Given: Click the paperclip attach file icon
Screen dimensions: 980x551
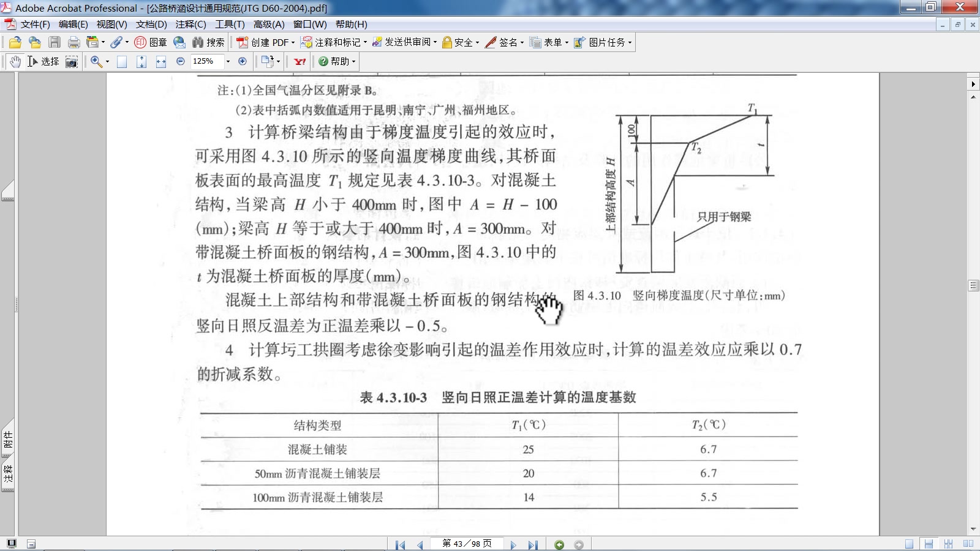Looking at the screenshot, I should 119,42.
